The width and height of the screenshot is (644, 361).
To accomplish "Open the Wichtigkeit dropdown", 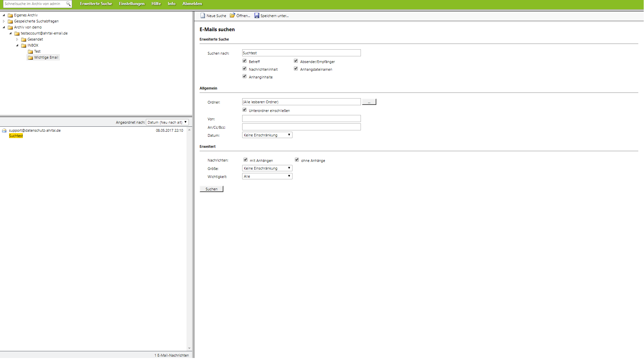I will 267,176.
